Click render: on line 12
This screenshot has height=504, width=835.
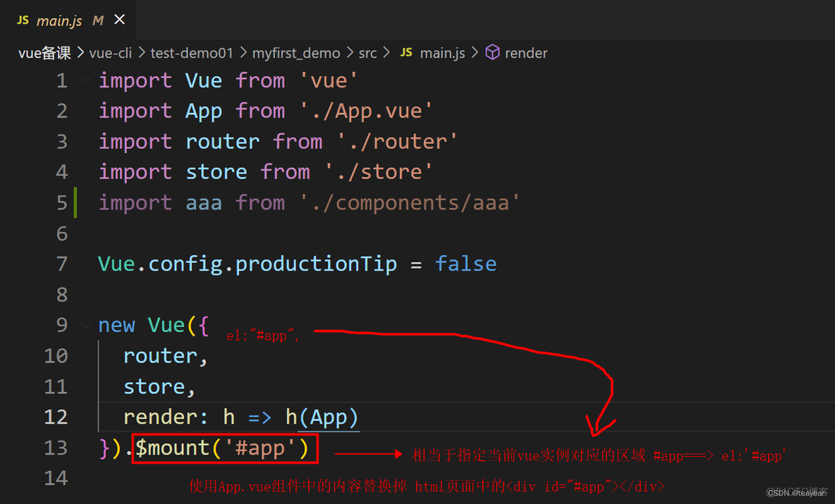click(x=166, y=417)
